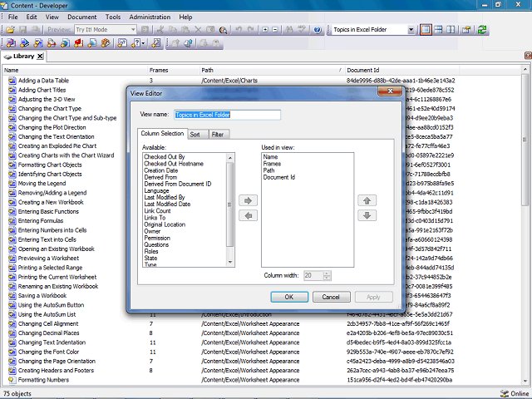532x399 pixels.
Task: Close the Library tab with its X
Action: pos(40,57)
